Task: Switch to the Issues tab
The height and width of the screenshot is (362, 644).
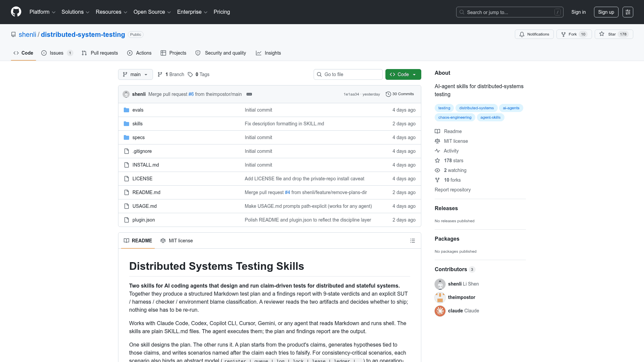Action: click(x=57, y=53)
